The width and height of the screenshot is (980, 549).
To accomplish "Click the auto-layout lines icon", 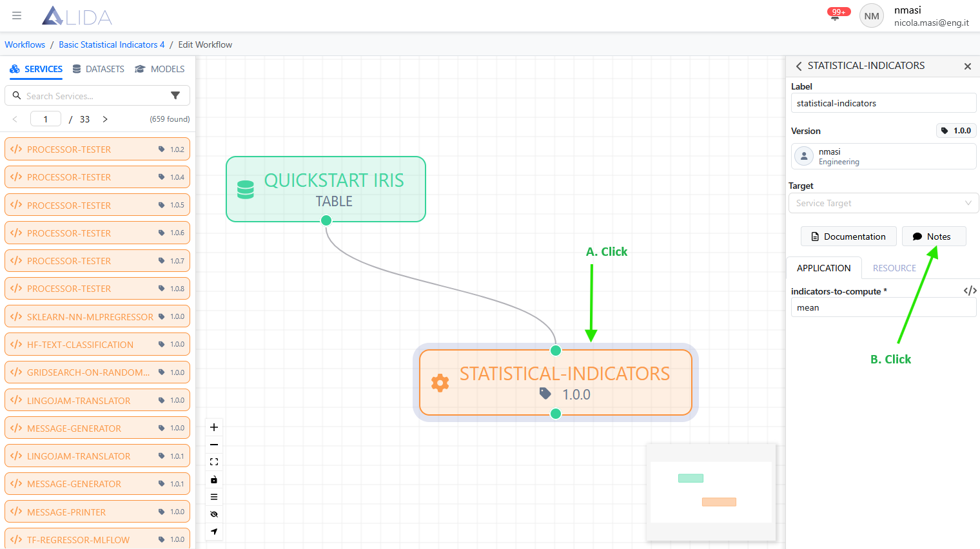I will 214,497.
